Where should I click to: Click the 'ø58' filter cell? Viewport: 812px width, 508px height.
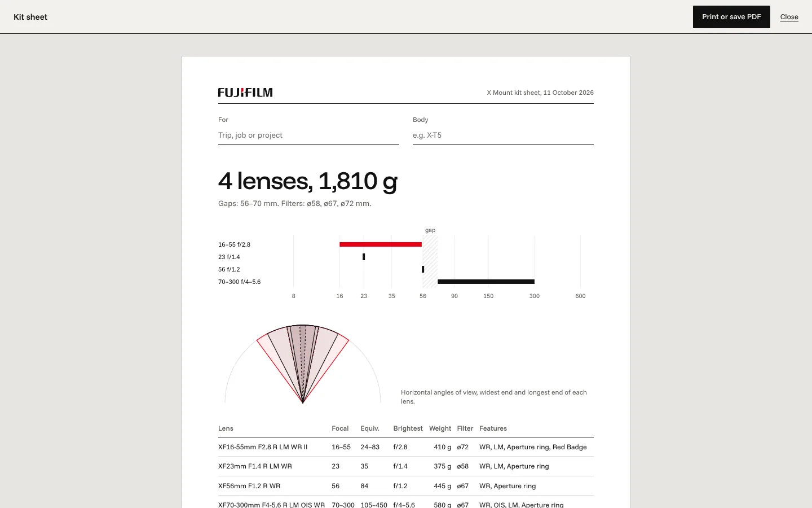pos(462,466)
